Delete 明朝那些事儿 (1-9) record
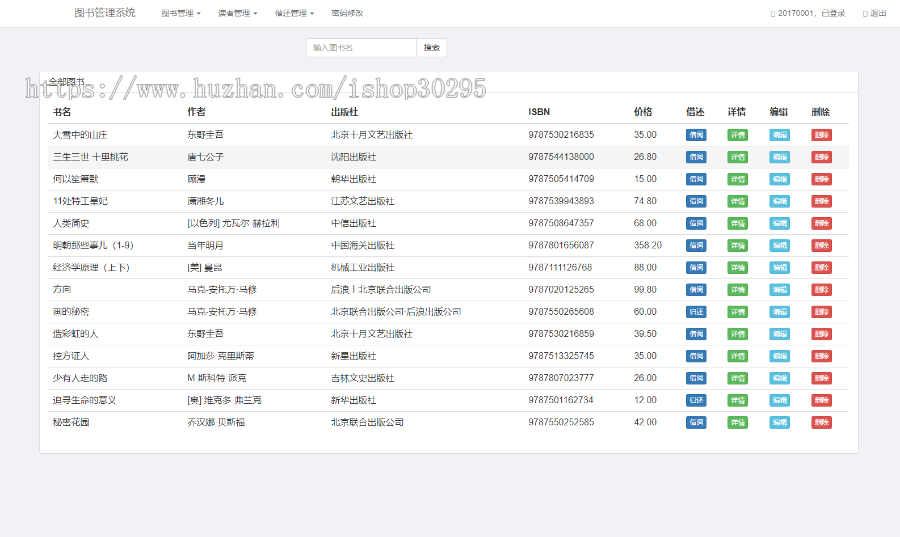The image size is (900, 537). point(821,246)
